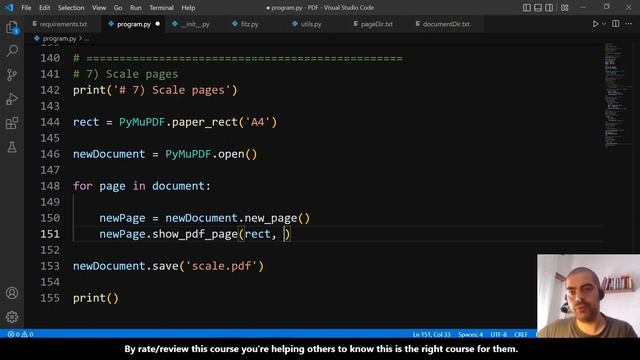
Task: Expand the run options dropdown arrow
Action: (604, 24)
